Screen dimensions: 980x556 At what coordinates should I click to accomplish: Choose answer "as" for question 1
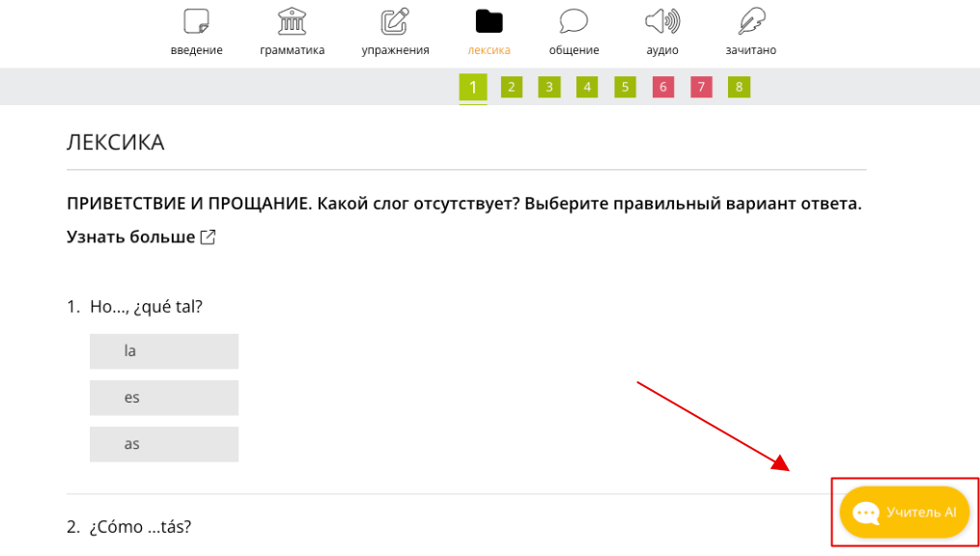point(164,444)
